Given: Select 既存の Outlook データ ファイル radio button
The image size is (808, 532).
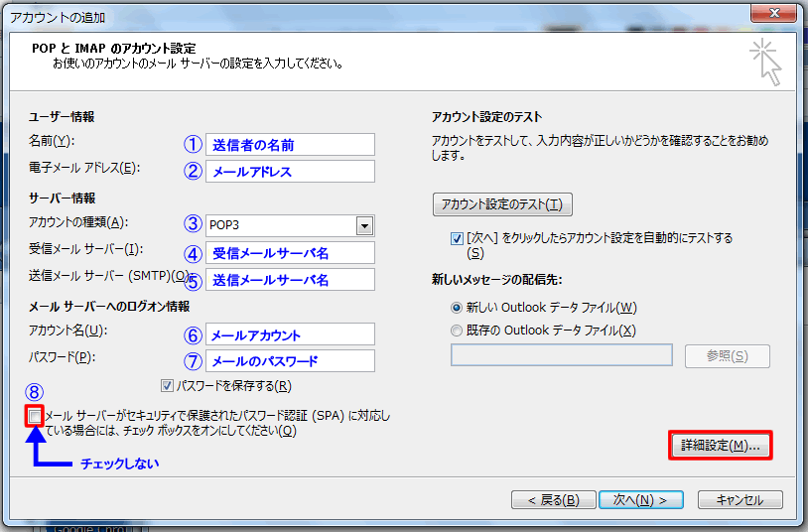Looking at the screenshot, I should (457, 331).
